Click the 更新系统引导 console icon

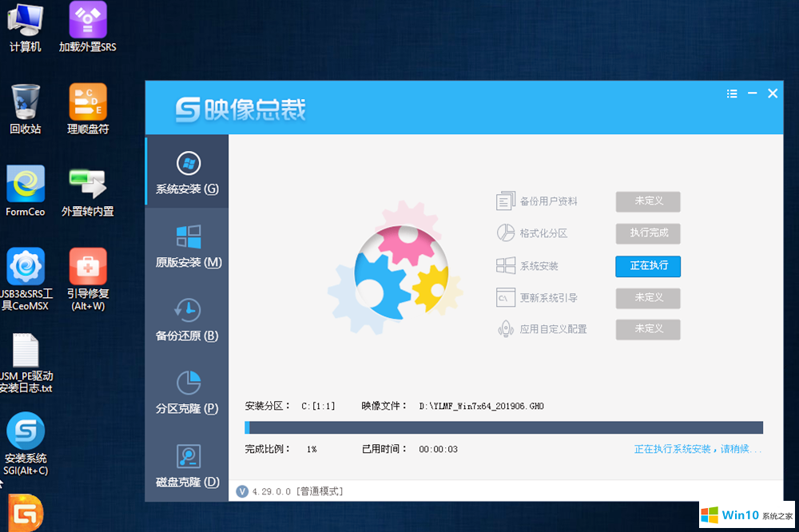[x=506, y=298]
